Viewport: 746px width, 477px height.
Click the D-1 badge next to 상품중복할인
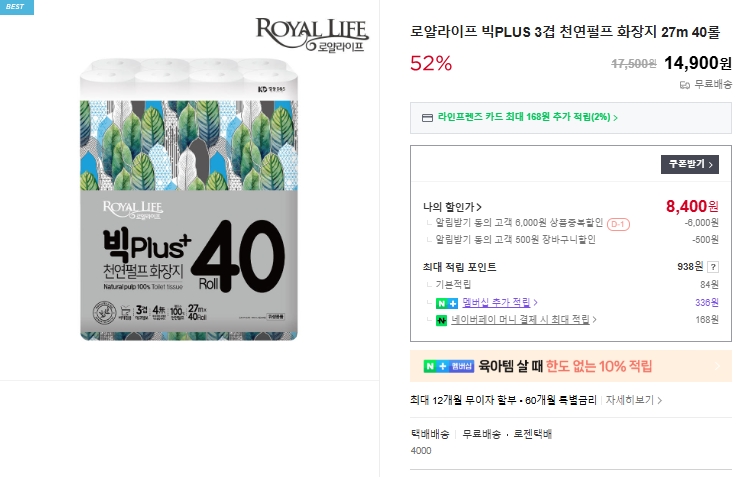click(x=618, y=224)
